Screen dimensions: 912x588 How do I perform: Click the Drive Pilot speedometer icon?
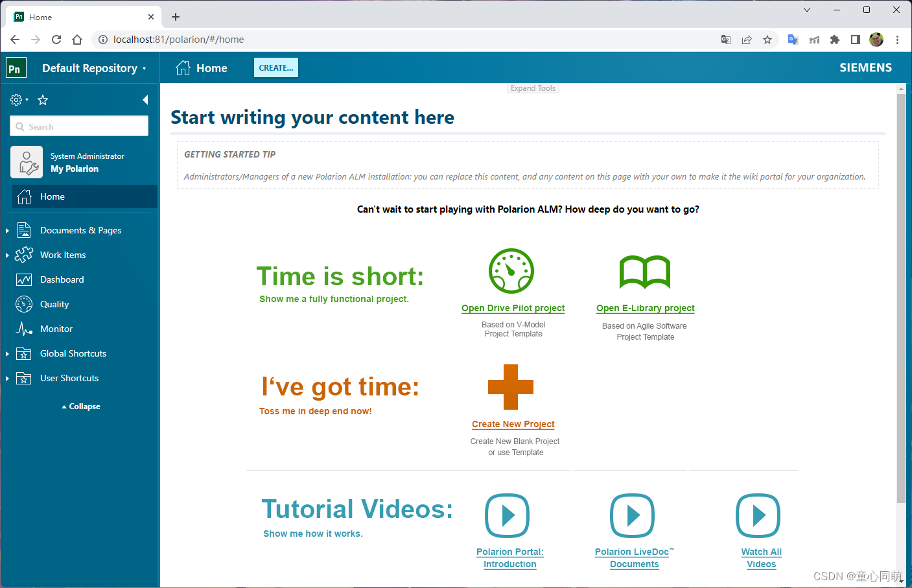[511, 271]
